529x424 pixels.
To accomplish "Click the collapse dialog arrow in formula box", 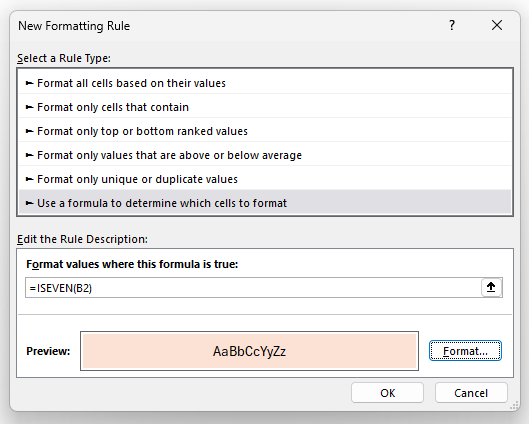I will (x=491, y=287).
